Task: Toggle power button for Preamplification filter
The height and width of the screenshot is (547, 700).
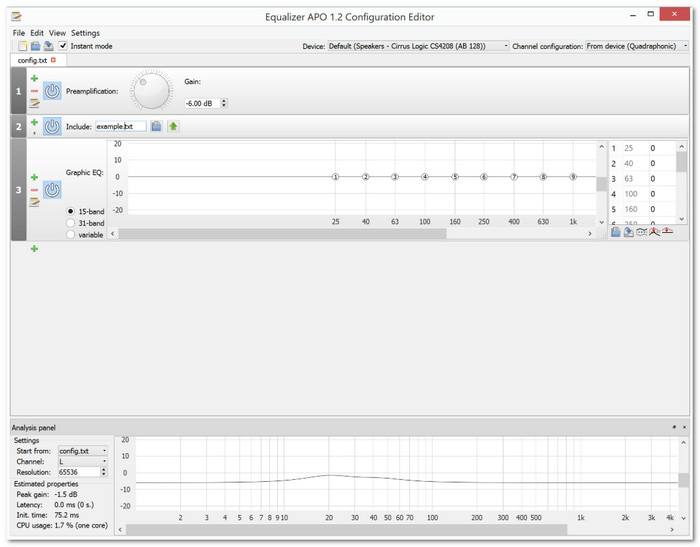Action: click(x=52, y=91)
